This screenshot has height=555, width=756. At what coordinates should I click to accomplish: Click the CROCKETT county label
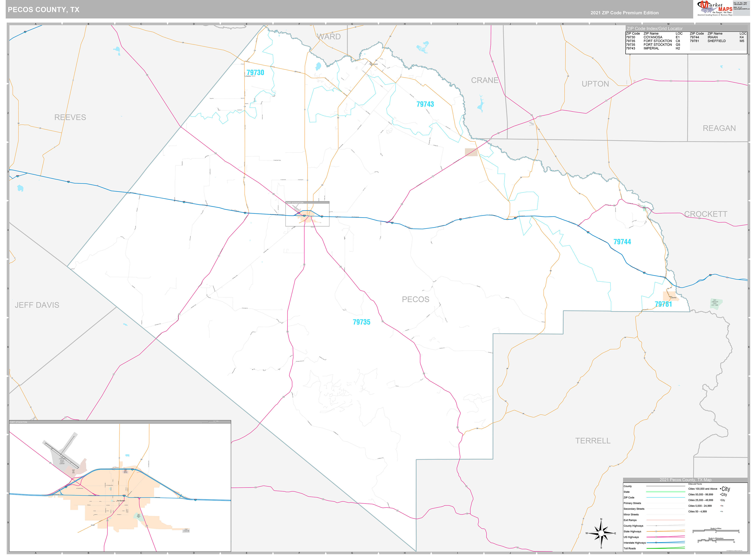coord(706,214)
